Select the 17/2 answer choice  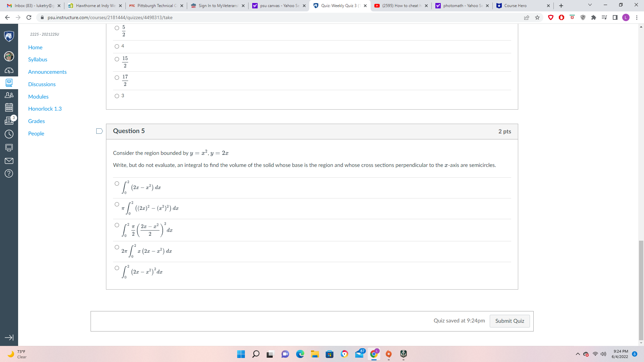coord(117,77)
